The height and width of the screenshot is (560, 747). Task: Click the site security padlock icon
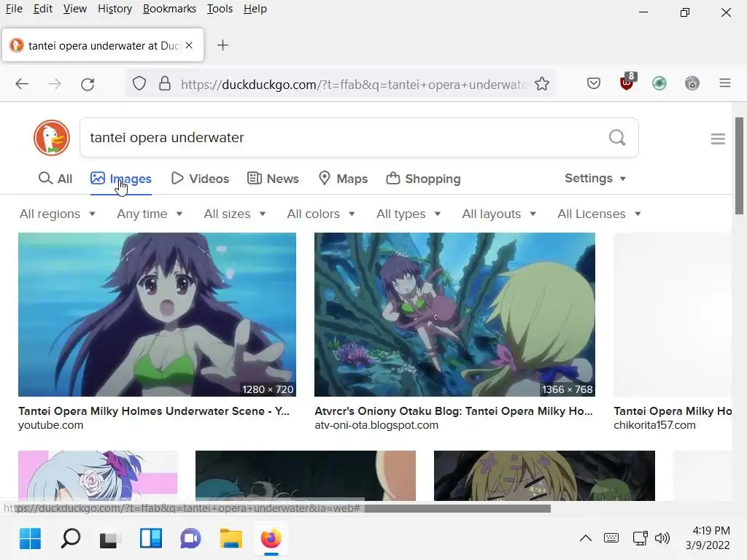pos(165,84)
